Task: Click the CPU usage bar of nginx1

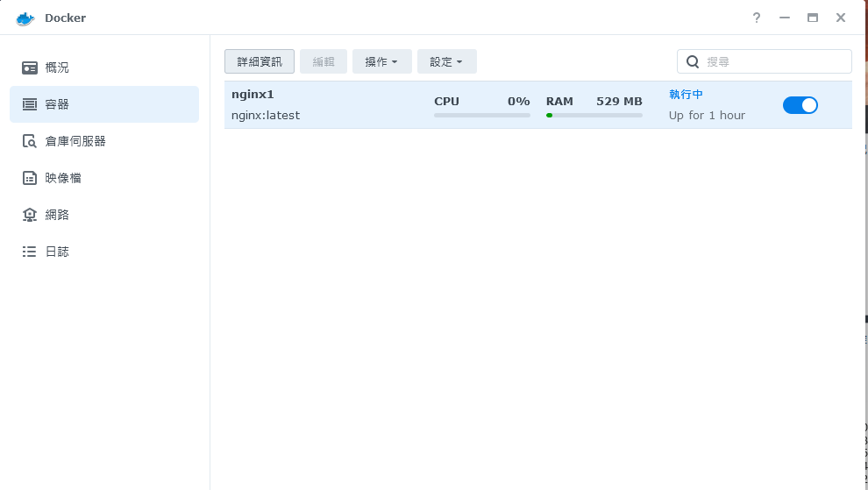Action: 482,115
